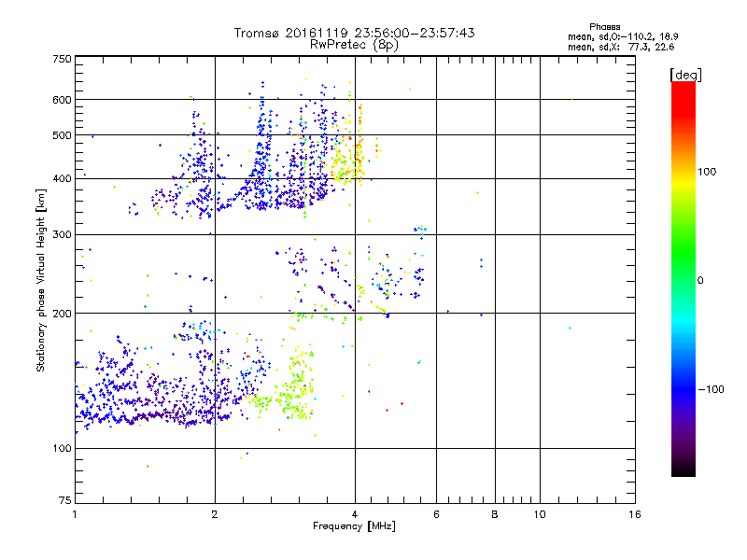Viewport: 747px width, 560px height.
Task: Click the "mean, sd,O:-110.2, 18.9" statistic line
Action: click(623, 36)
